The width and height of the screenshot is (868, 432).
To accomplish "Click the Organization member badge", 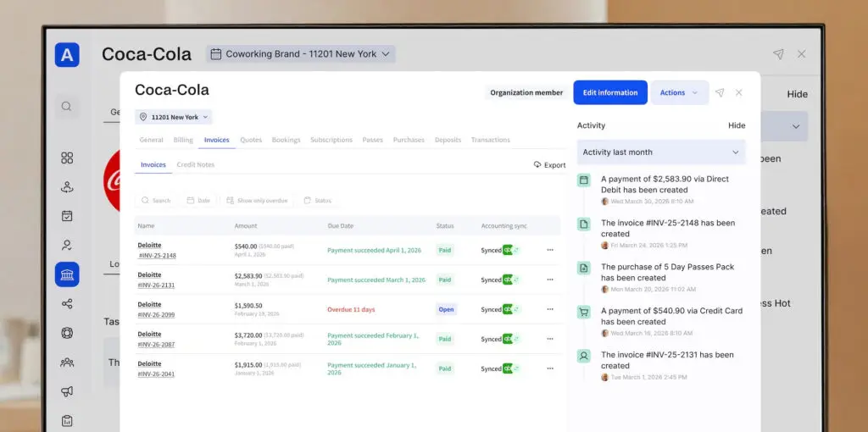I will (x=526, y=93).
